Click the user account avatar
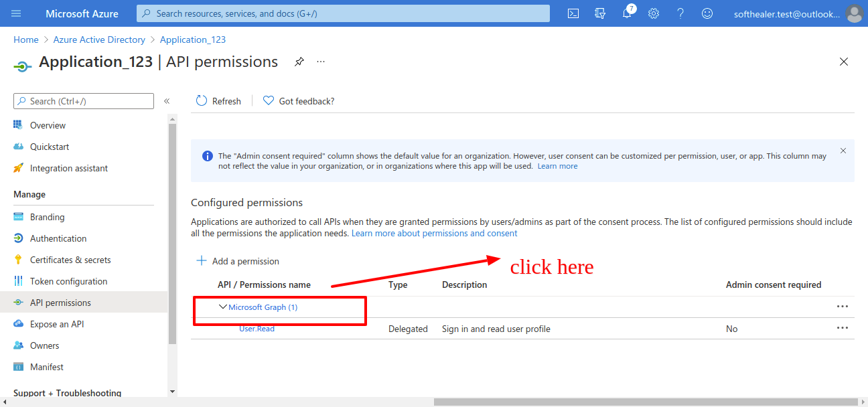 coord(854,13)
